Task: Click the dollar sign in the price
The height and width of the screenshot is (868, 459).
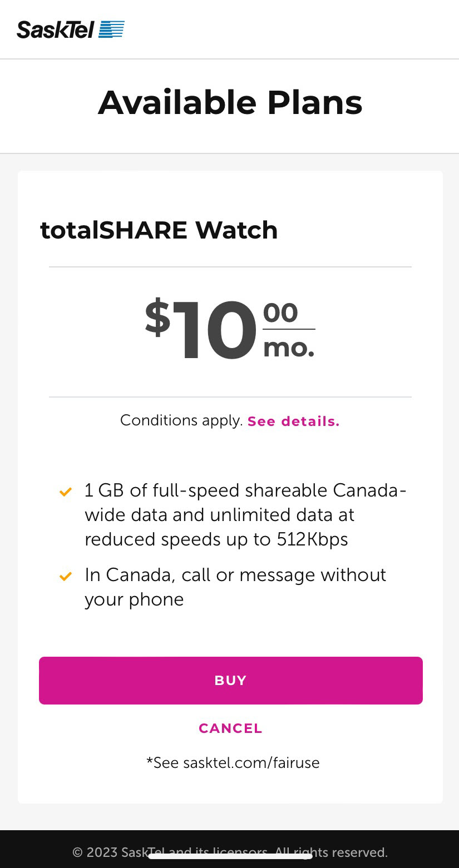Action: click(x=157, y=317)
